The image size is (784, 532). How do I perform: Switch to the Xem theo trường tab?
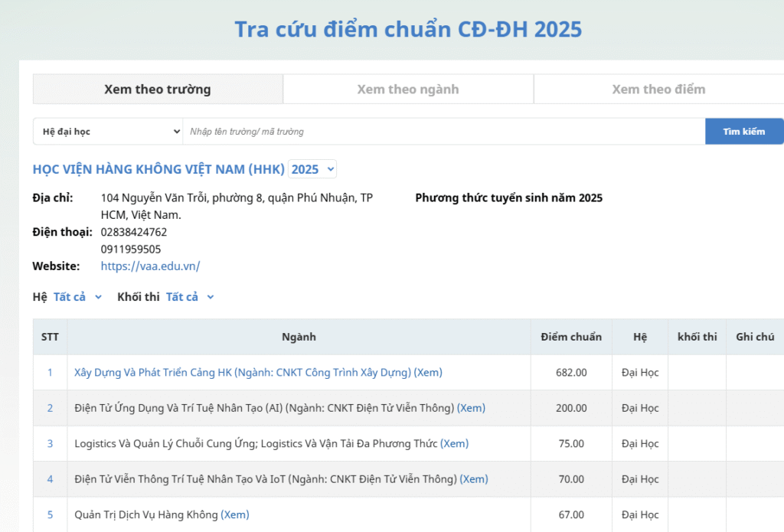[157, 90]
